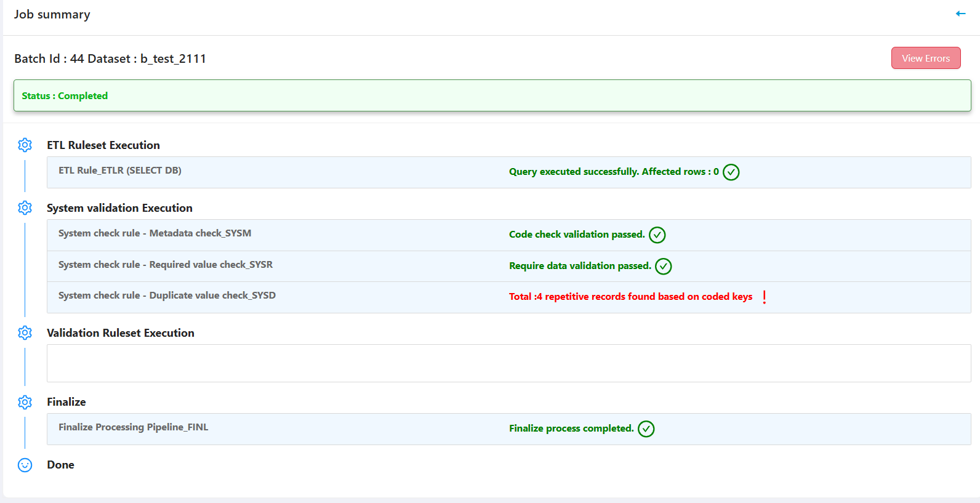
Task: Select the ETL Rule_ETLR (SELECT DB) row
Action: coord(120,171)
